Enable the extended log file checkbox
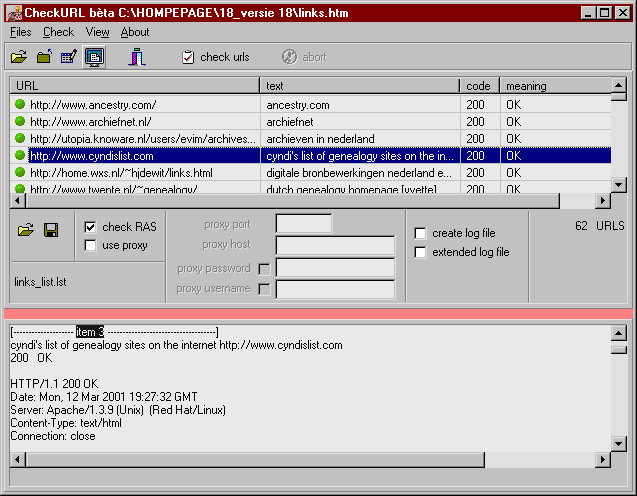Viewport: 637px width, 496px height. (x=420, y=252)
